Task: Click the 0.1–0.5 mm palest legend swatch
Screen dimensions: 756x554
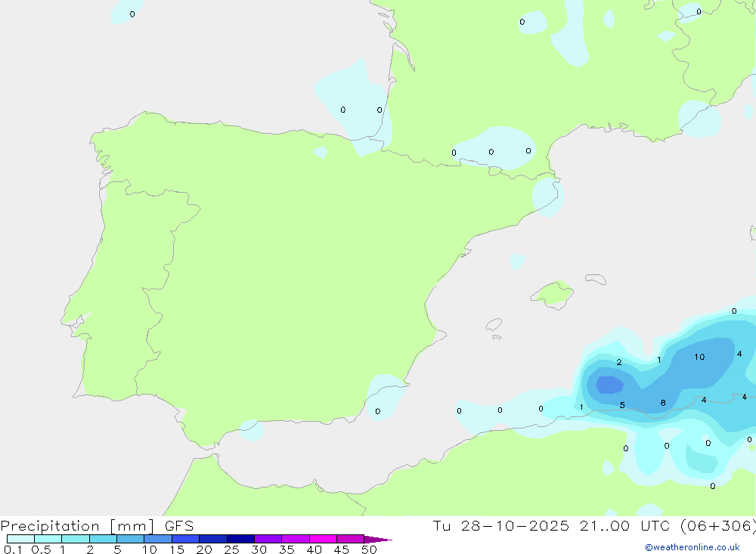Action: click(20, 539)
